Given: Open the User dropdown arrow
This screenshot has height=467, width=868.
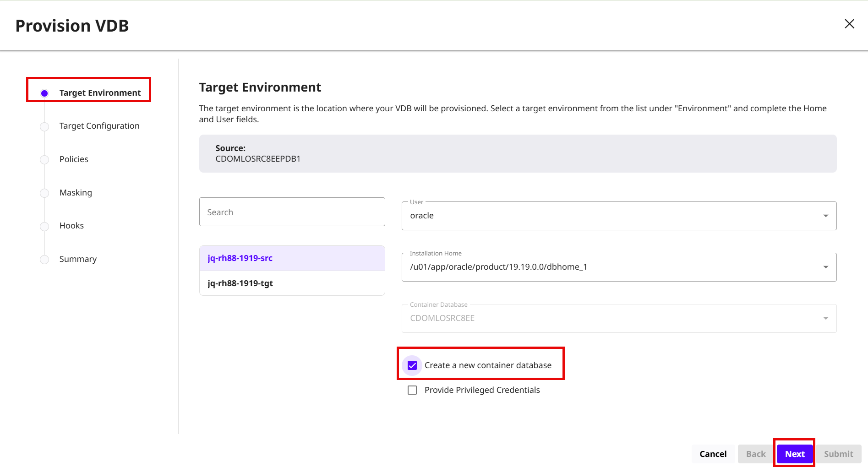Looking at the screenshot, I should [825, 216].
